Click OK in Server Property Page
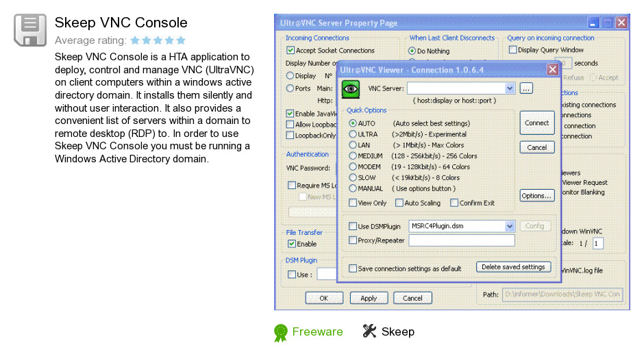Screen dimensions: 644x363 324,298
